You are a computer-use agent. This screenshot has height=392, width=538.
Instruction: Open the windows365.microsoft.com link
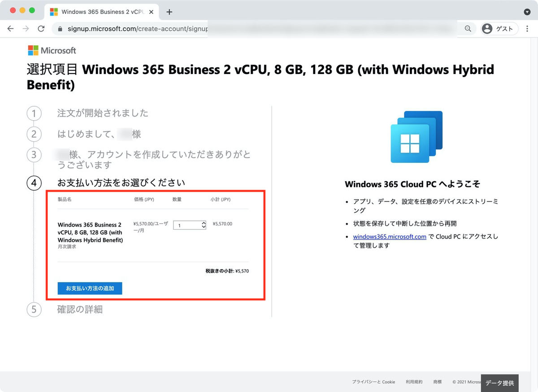390,236
